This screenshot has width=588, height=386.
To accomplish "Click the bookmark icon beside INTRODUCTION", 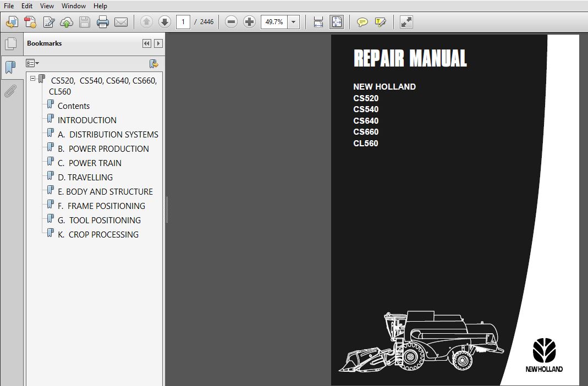I will point(51,118).
